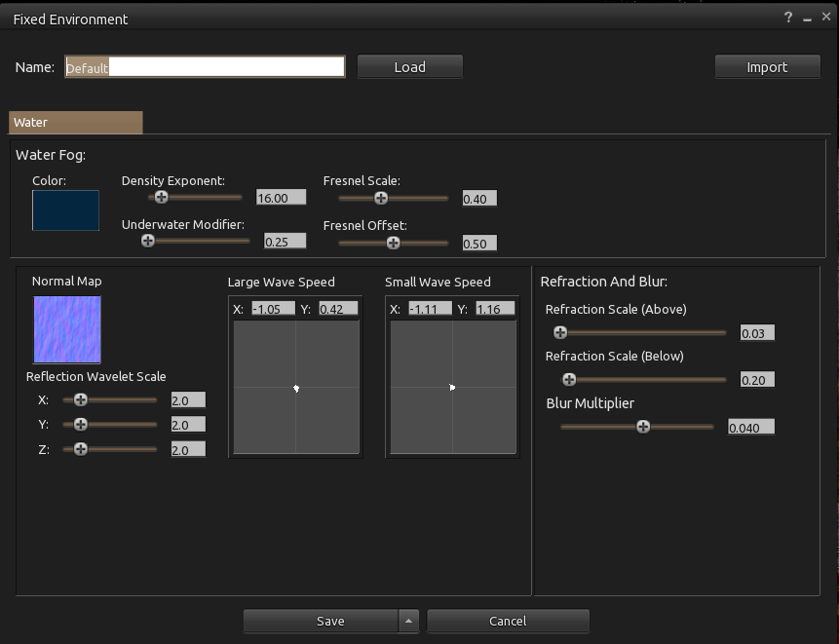Click the Refraction Scale (Above) slider
The height and width of the screenshot is (644, 839).
tap(560, 332)
